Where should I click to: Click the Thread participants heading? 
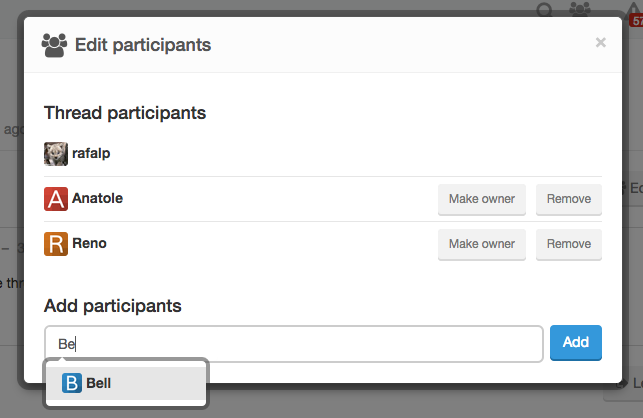point(125,112)
